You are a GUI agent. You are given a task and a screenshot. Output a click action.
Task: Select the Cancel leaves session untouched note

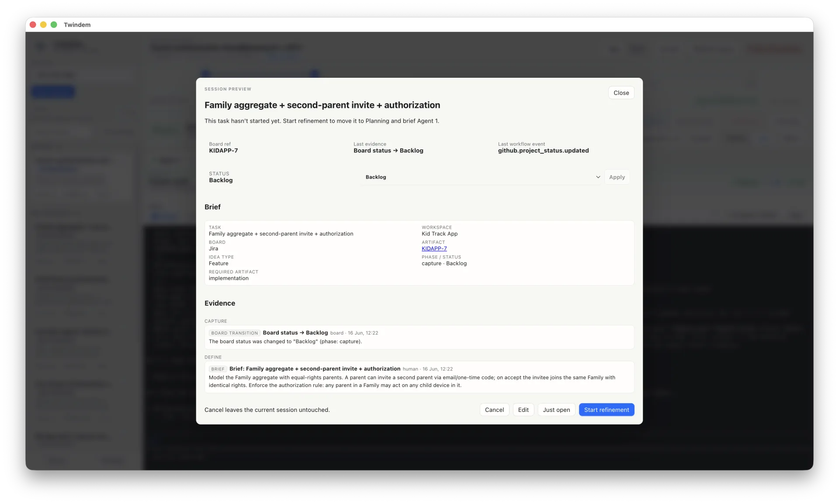[267, 410]
